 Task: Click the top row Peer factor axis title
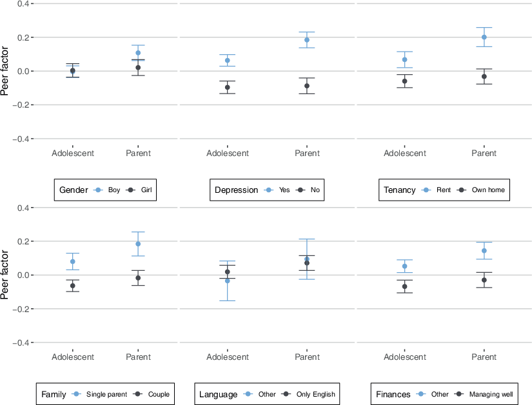(6, 71)
